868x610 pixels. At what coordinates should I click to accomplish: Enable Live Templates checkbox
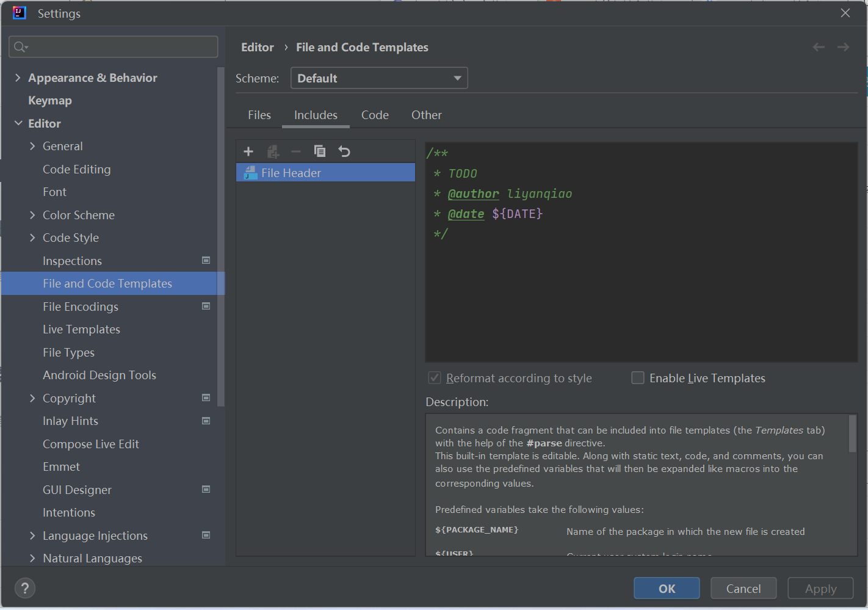pos(638,378)
